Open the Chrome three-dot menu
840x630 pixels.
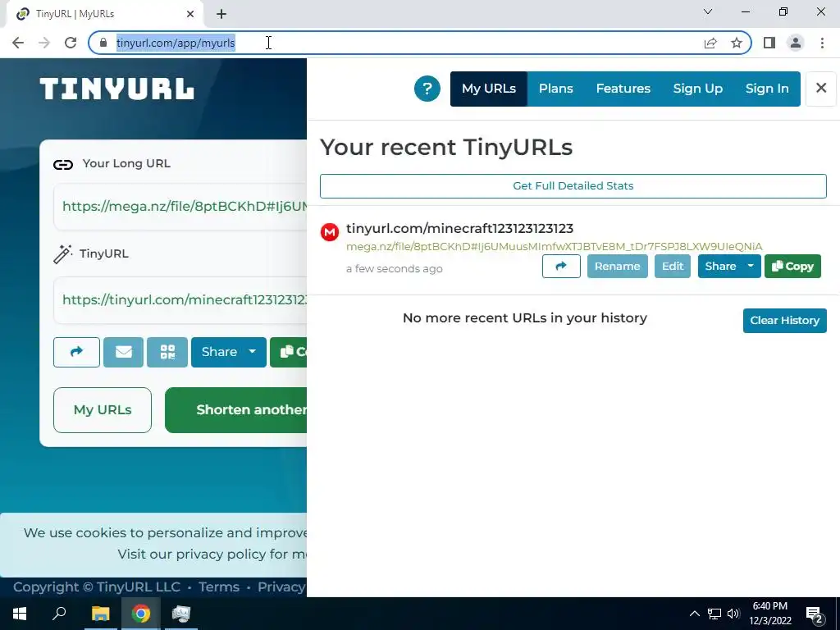[822, 43]
